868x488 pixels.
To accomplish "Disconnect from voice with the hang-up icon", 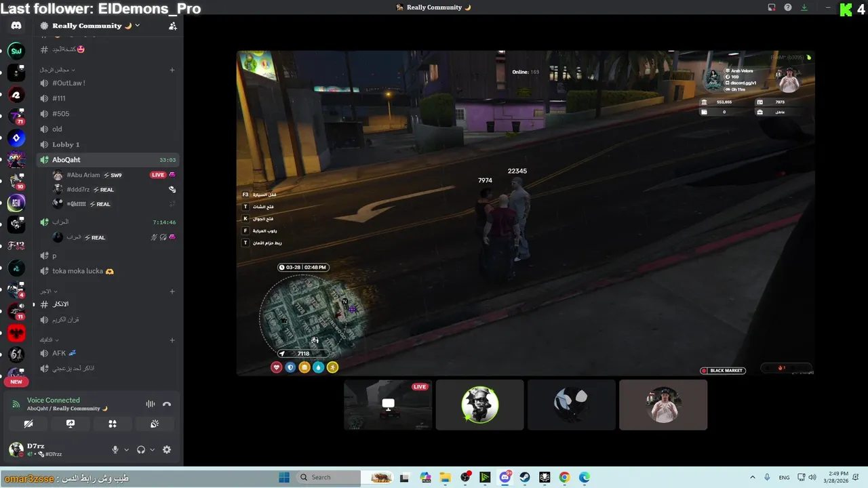I will pos(167,404).
